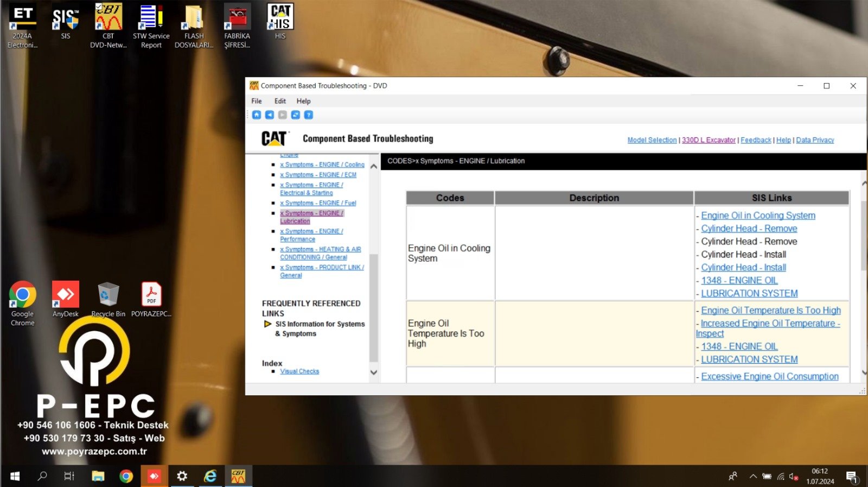Click the Back arrow toolbar icon
This screenshot has width=868, height=487.
tap(270, 115)
